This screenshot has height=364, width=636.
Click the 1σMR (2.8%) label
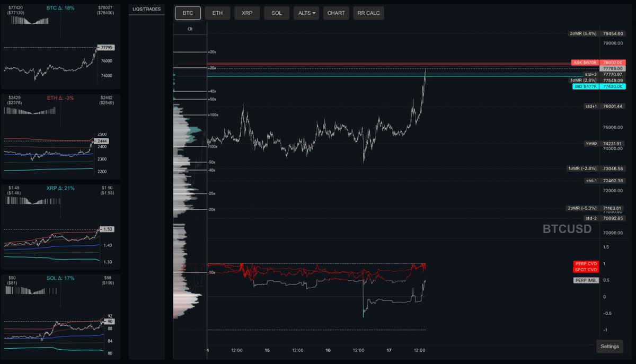[584, 81]
